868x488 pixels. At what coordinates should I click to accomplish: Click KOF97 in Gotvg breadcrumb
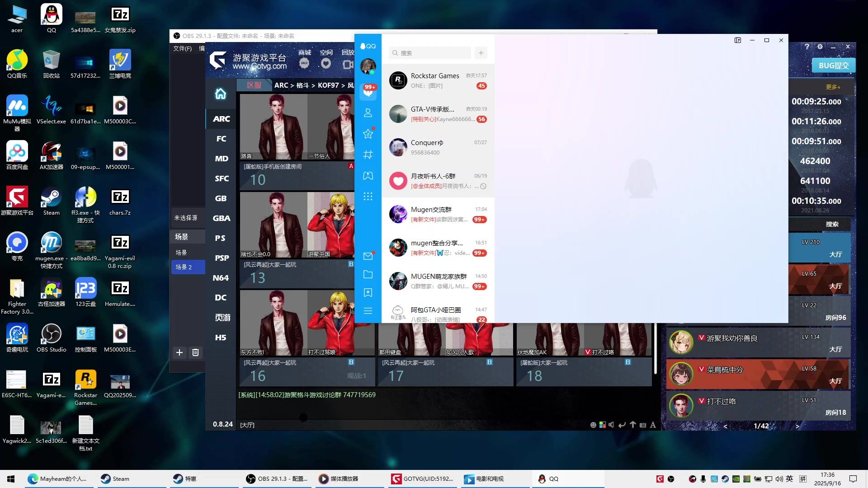click(x=328, y=85)
